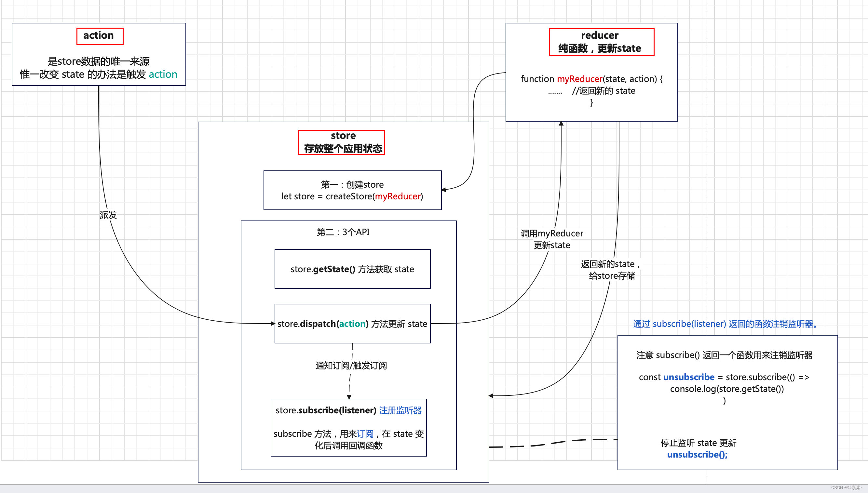Select the store '存放整个应用状态' title label
The width and height of the screenshot is (868, 493).
pyautogui.click(x=341, y=142)
